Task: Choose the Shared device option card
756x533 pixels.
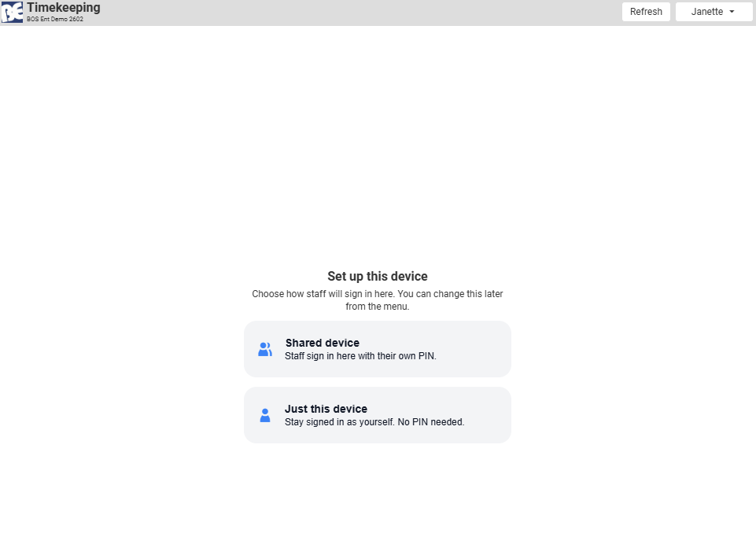Action: (x=378, y=349)
